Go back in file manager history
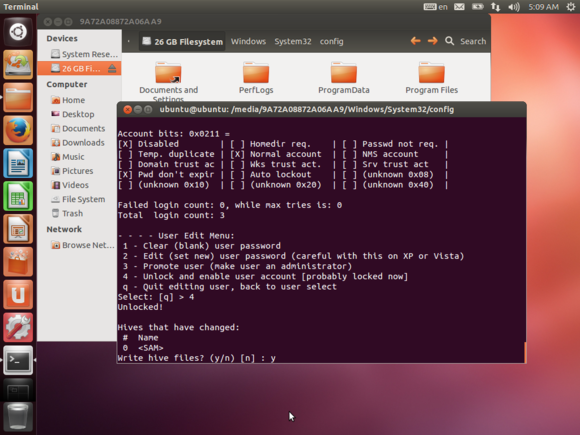 click(415, 41)
